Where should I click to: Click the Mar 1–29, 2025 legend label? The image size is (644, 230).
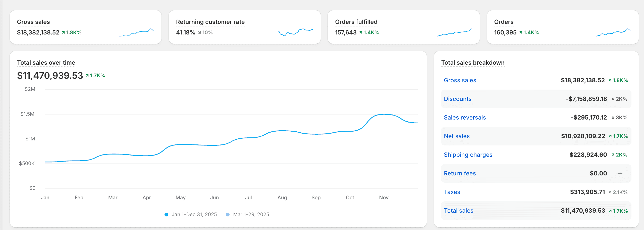[251, 214]
